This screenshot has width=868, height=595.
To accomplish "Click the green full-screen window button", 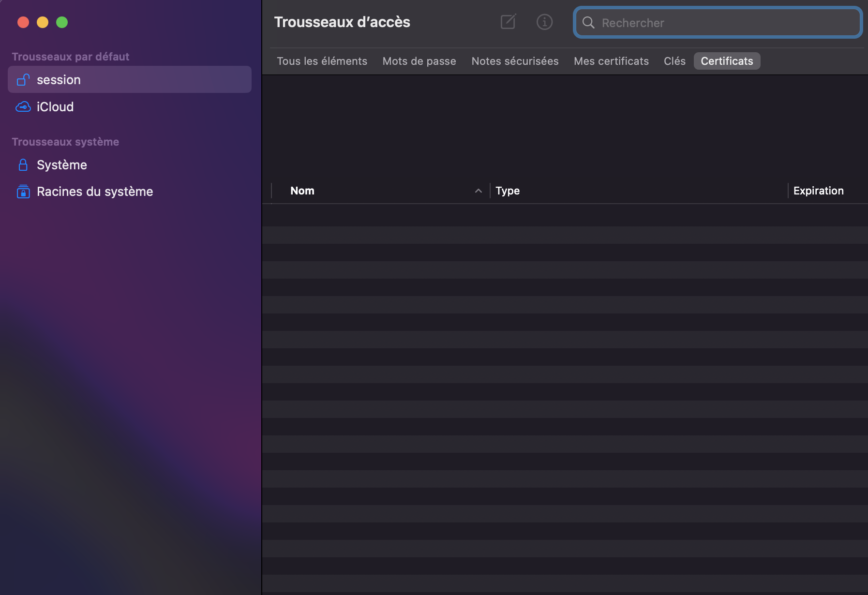I will coord(62,22).
